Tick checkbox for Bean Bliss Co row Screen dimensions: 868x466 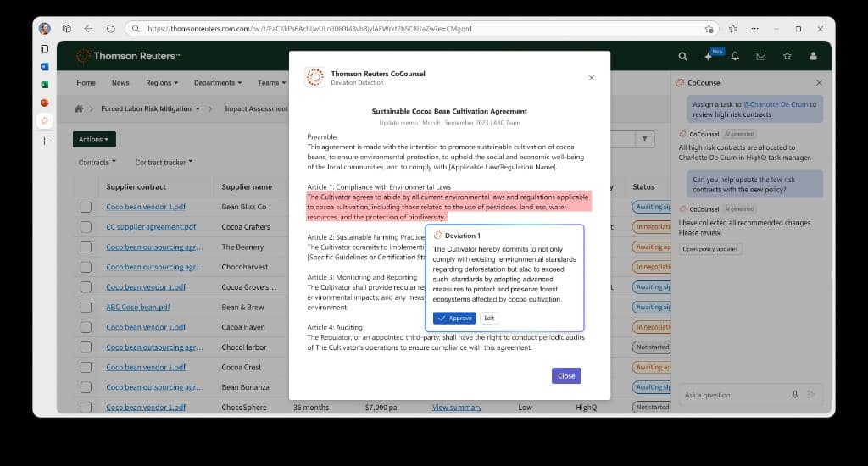pyautogui.click(x=86, y=207)
